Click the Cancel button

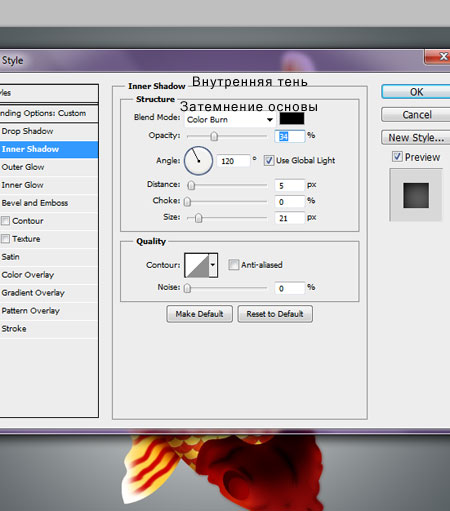416,115
